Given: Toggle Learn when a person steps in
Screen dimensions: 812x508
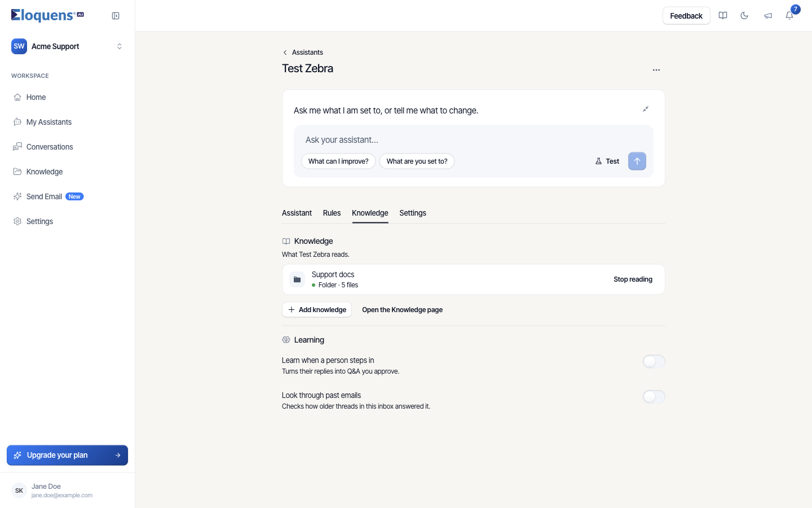Looking at the screenshot, I should [654, 361].
